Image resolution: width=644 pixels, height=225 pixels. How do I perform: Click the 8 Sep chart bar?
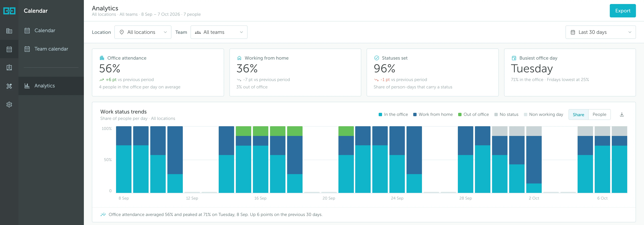coord(124,159)
